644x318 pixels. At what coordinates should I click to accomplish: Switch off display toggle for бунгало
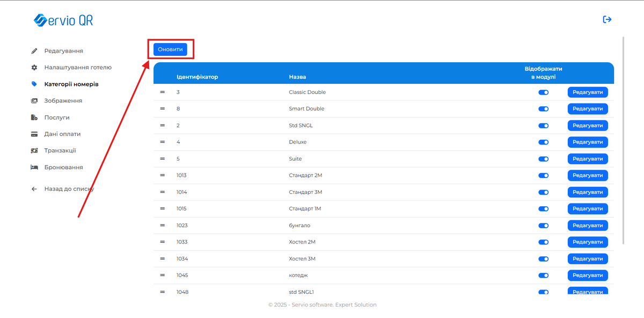(543, 226)
